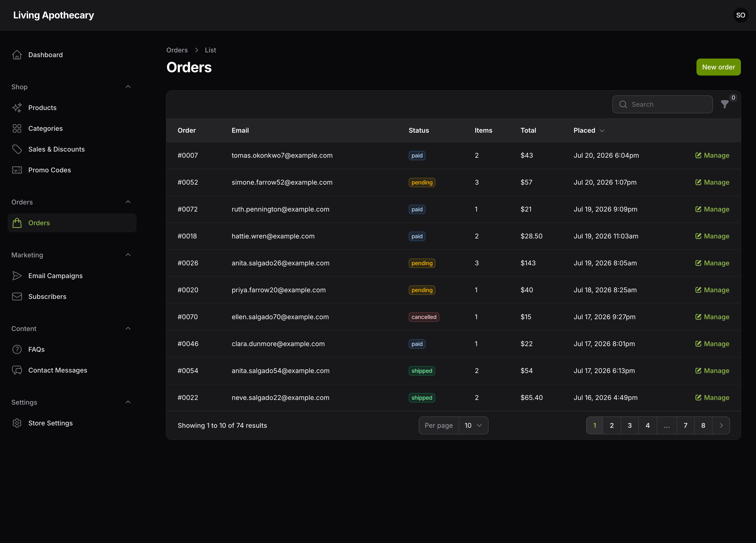The image size is (756, 543).
Task: Open Promo Codes in the sidebar
Action: (72, 170)
